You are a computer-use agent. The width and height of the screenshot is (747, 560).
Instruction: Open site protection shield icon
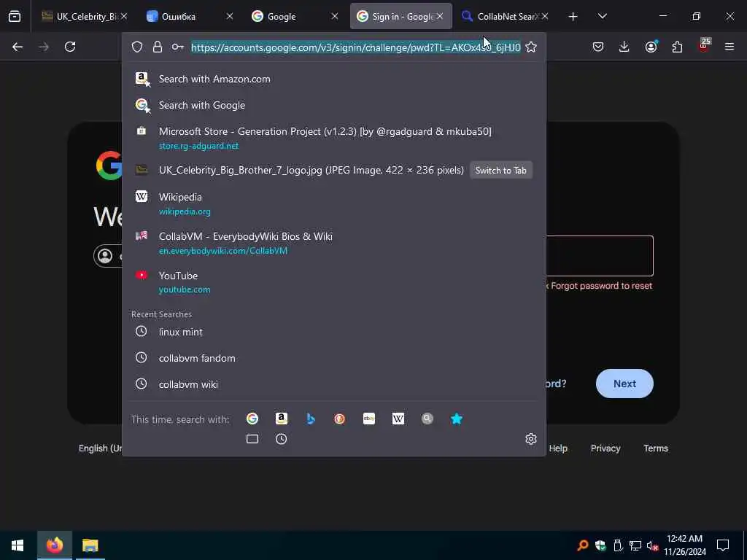(137, 47)
